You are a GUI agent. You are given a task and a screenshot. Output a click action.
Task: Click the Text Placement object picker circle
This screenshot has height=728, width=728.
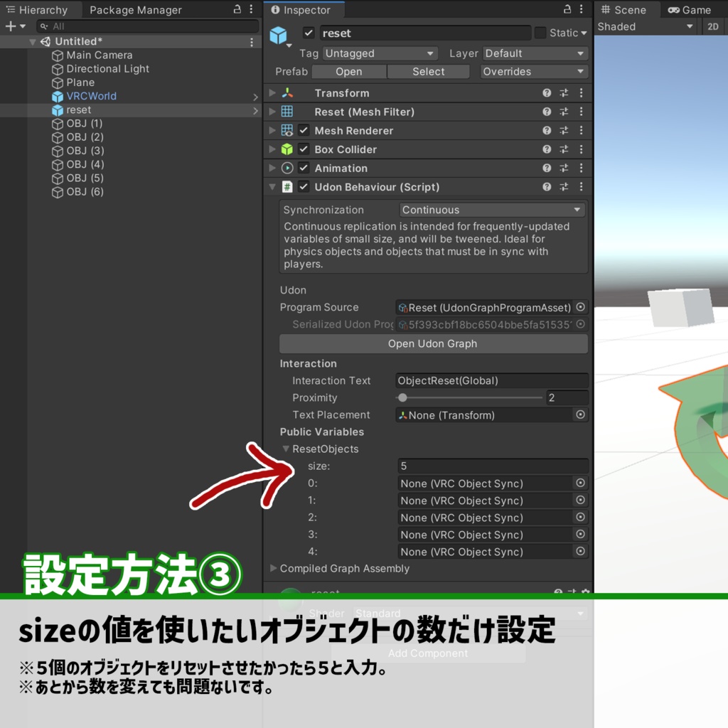click(x=580, y=414)
